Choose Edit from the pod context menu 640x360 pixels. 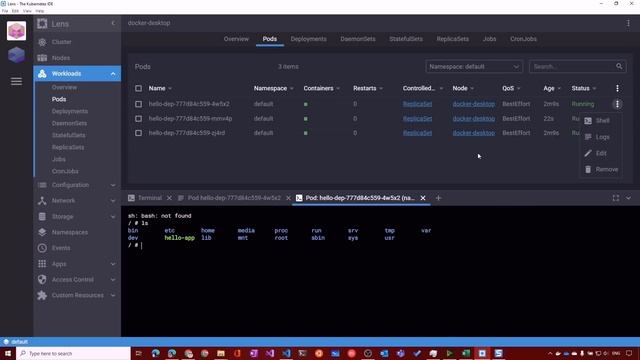tap(600, 153)
